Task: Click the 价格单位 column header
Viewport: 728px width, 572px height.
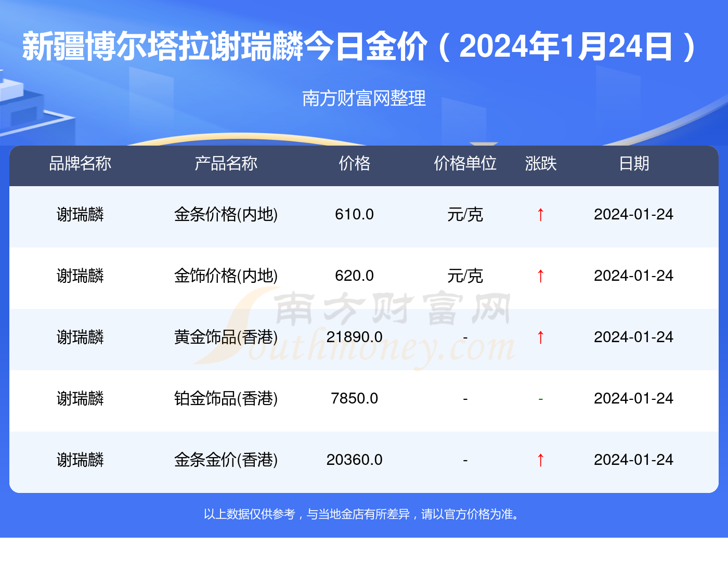Action: 465,163
